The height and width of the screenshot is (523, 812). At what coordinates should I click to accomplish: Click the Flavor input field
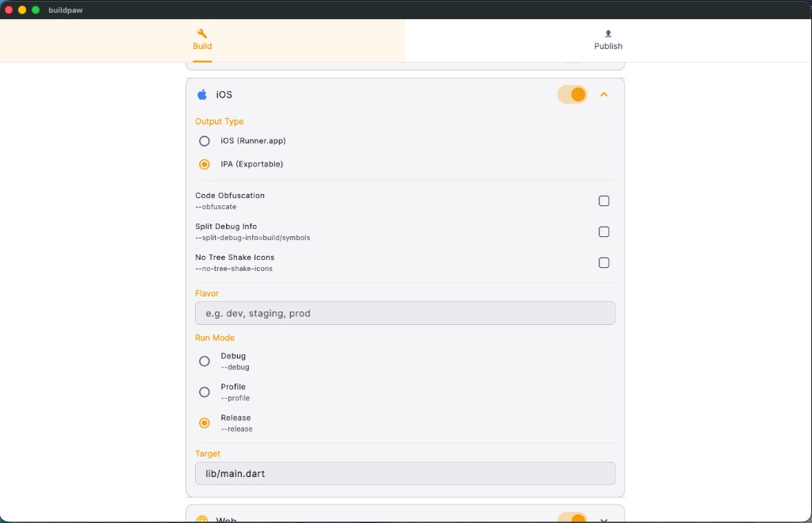pos(404,313)
